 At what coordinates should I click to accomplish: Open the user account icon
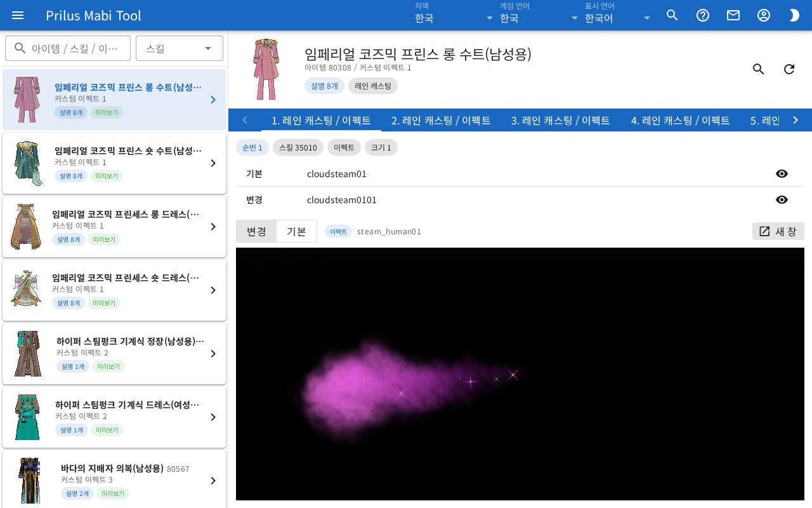(764, 15)
